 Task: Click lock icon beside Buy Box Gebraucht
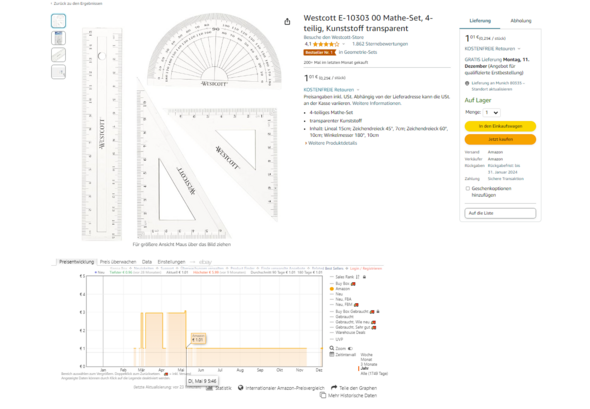(378, 312)
